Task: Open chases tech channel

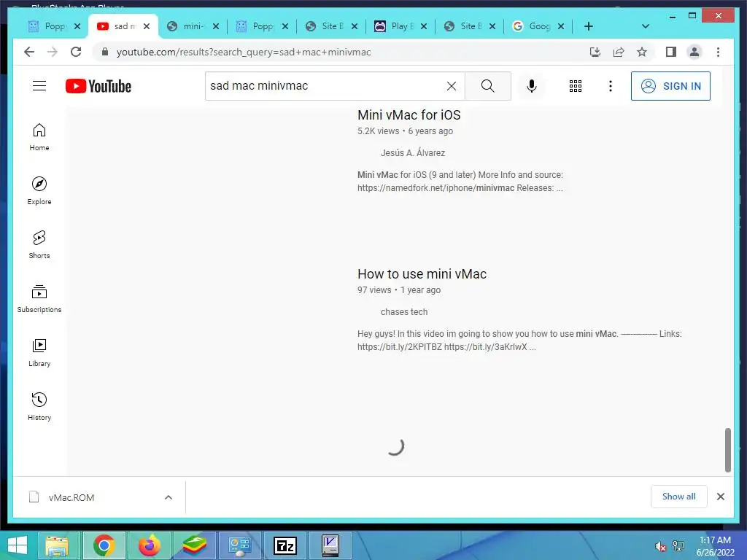Action: pyautogui.click(x=404, y=312)
